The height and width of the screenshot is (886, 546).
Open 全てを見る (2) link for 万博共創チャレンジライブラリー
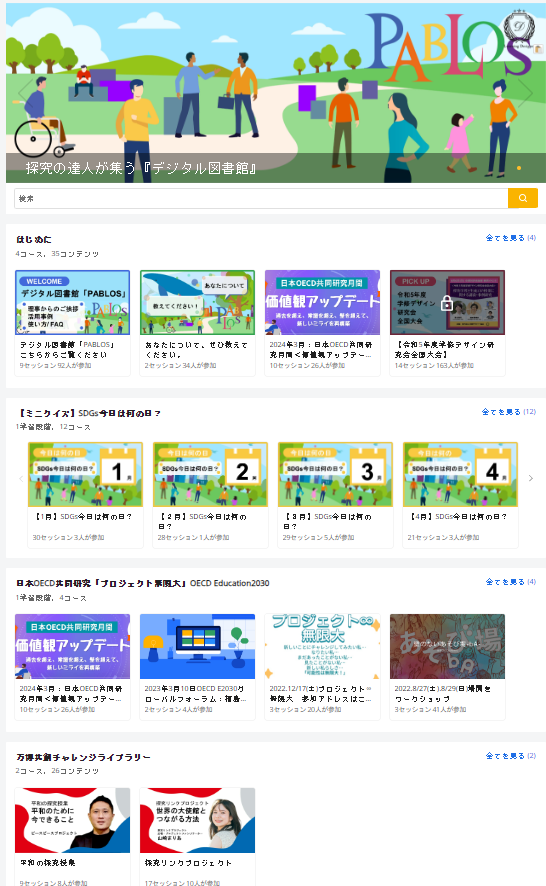click(x=510, y=755)
